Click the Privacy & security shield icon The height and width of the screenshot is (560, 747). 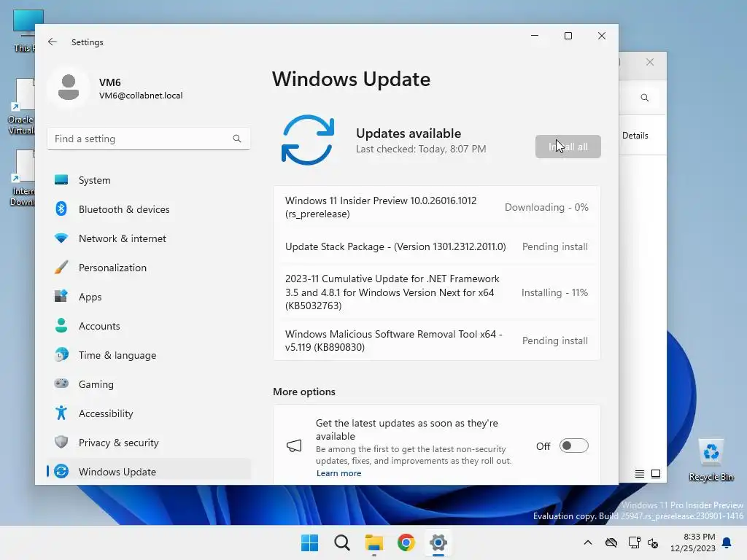[61, 442]
